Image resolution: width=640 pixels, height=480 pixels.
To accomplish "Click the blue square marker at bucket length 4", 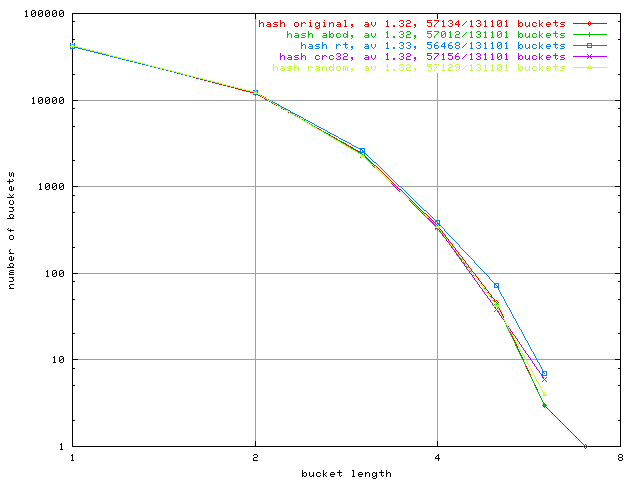I will [x=438, y=222].
